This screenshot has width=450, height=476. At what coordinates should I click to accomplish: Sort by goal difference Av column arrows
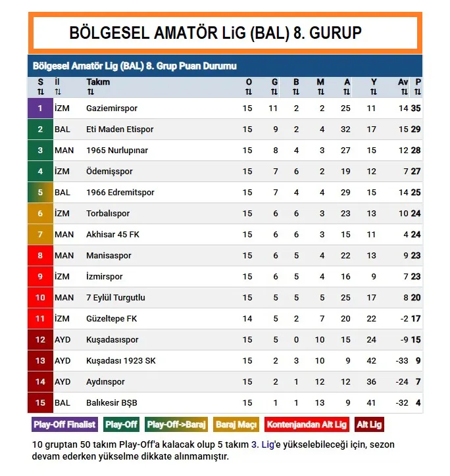coord(405,92)
